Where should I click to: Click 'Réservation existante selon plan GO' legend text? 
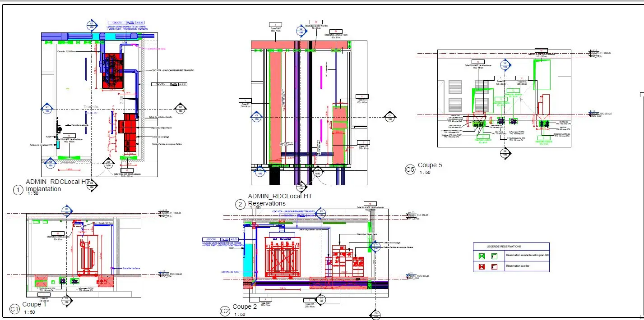click(x=528, y=256)
